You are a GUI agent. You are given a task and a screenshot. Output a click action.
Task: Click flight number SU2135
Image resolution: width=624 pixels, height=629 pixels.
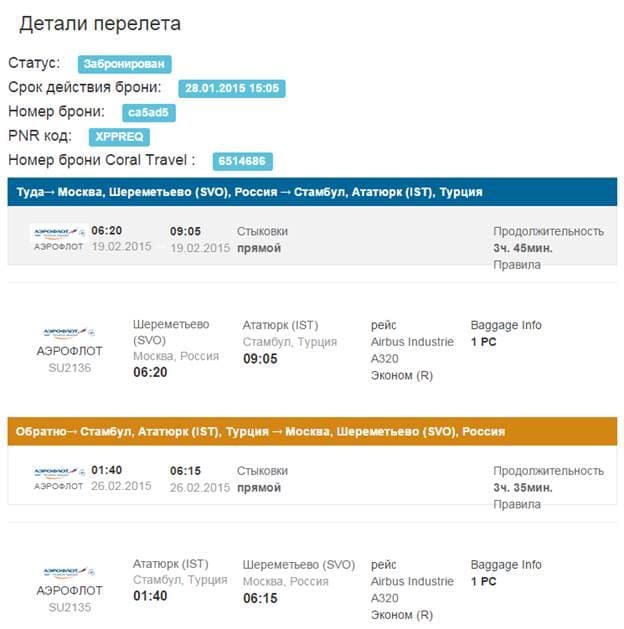70,607
